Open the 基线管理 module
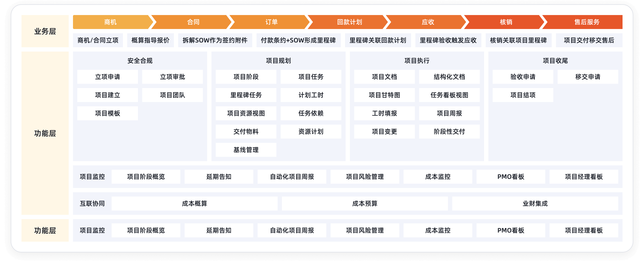The image size is (644, 261). tap(246, 150)
